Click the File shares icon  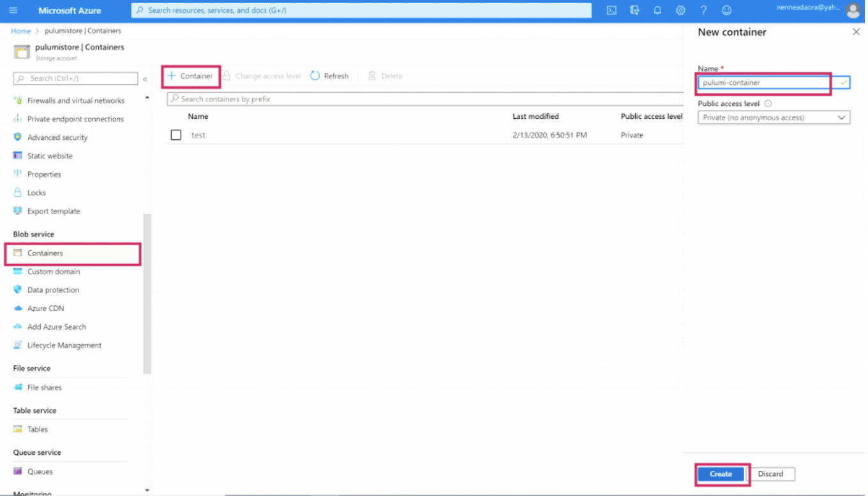pyautogui.click(x=18, y=388)
